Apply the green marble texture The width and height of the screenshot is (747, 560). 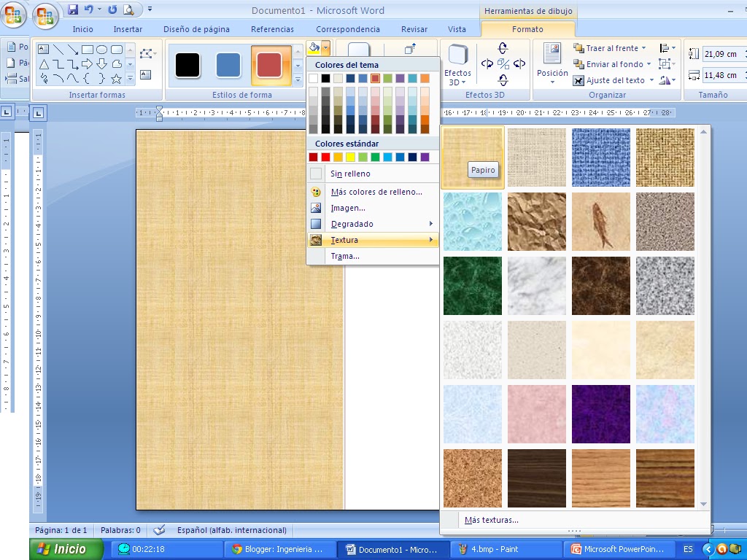(473, 286)
